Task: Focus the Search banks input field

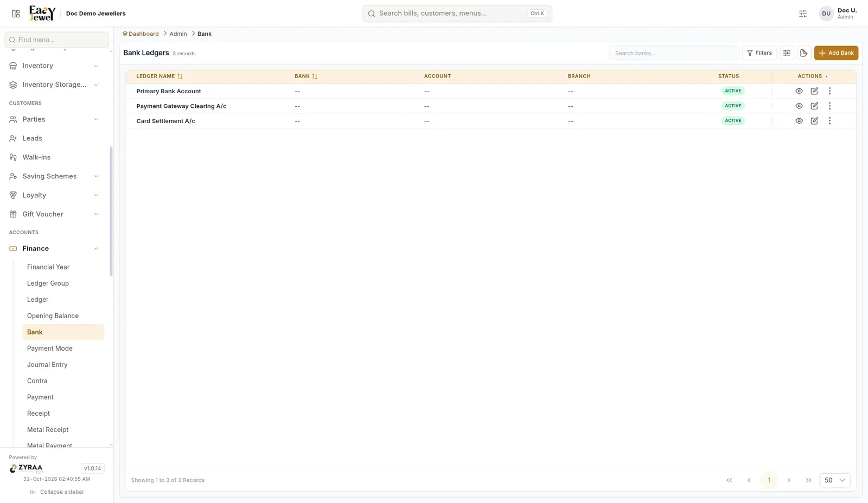Action: (674, 53)
